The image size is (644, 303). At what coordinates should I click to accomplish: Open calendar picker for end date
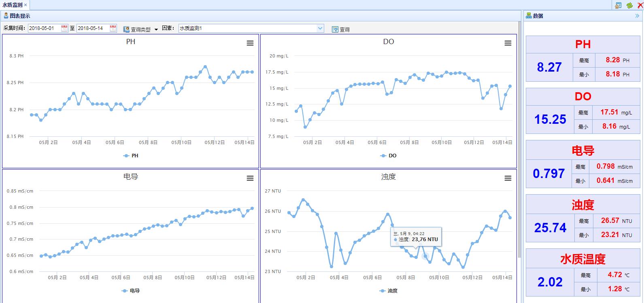pyautogui.click(x=113, y=28)
